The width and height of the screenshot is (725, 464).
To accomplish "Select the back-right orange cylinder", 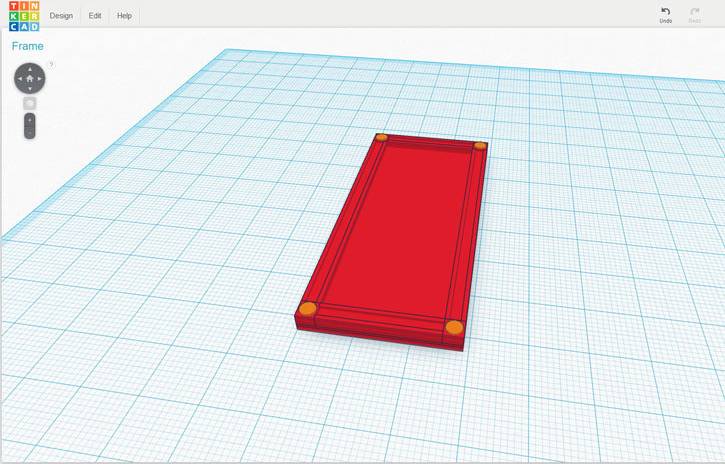I will point(480,146).
